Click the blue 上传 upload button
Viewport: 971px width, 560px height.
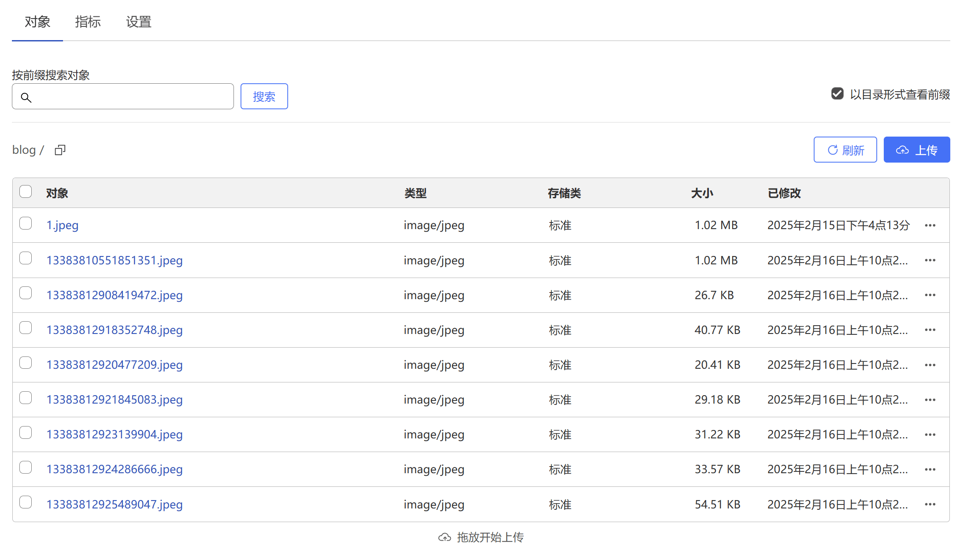916,150
